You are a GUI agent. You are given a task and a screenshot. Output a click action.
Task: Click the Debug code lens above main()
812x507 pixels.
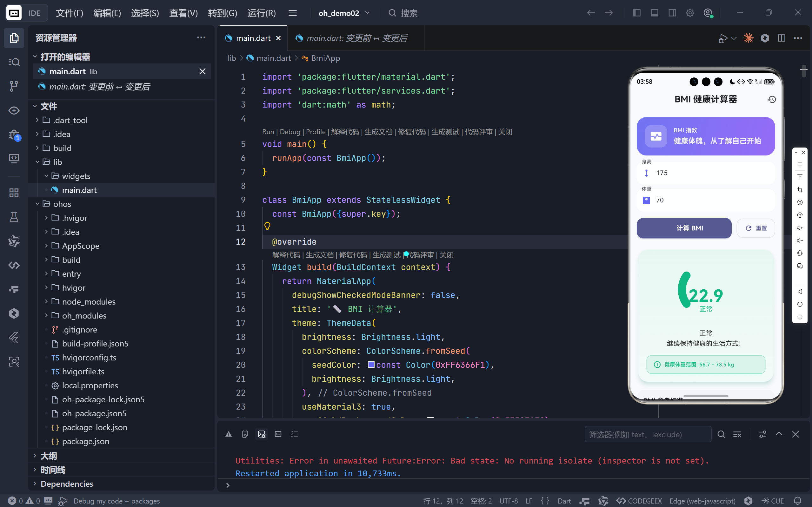point(290,132)
